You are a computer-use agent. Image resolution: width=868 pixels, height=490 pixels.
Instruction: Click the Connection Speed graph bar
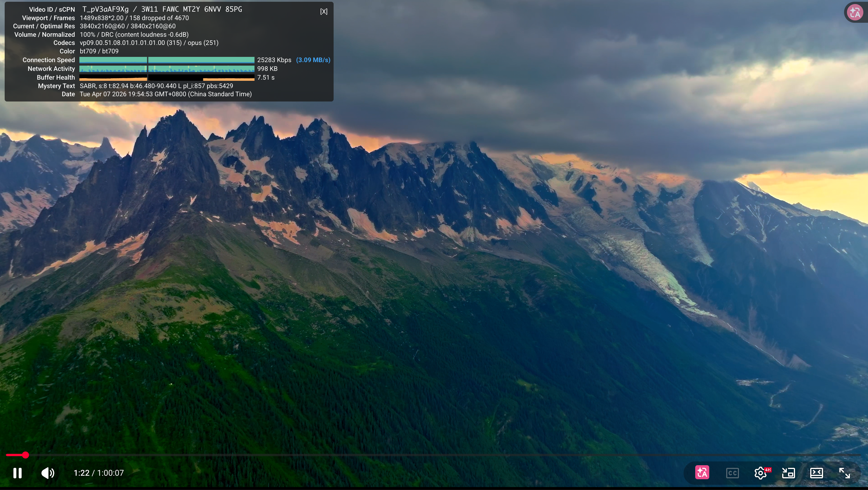(167, 60)
